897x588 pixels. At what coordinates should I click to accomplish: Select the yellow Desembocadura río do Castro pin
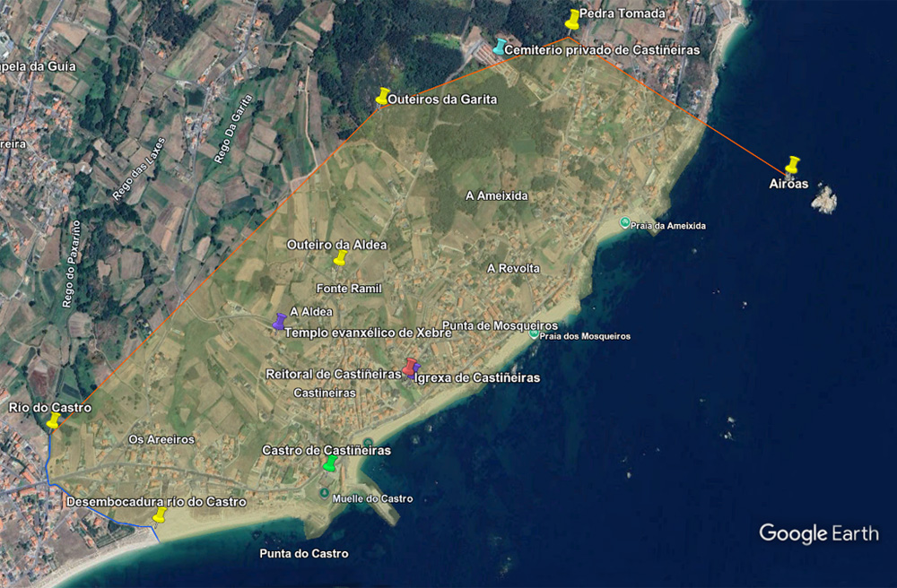pos(160,514)
